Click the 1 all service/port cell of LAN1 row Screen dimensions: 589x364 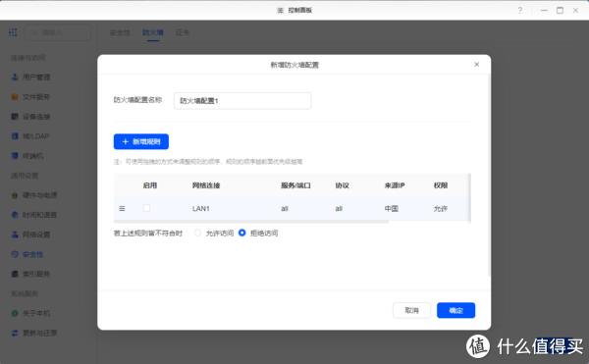pos(285,209)
